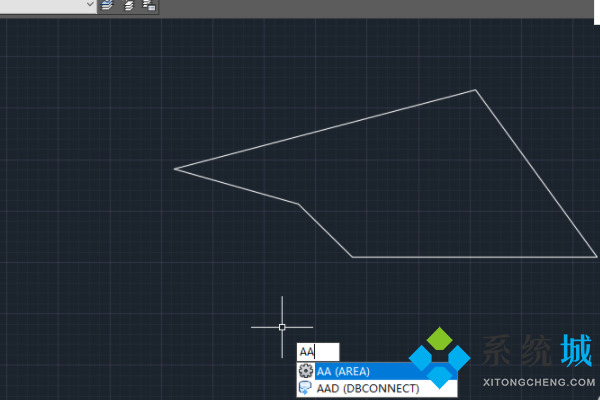Open the layer combo box field
The width and height of the screenshot is (600, 400).
[40, 5]
